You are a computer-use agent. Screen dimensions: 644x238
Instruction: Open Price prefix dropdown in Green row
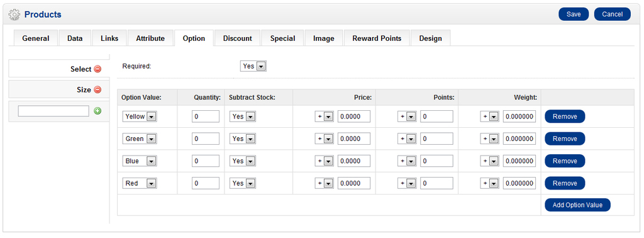pos(324,139)
